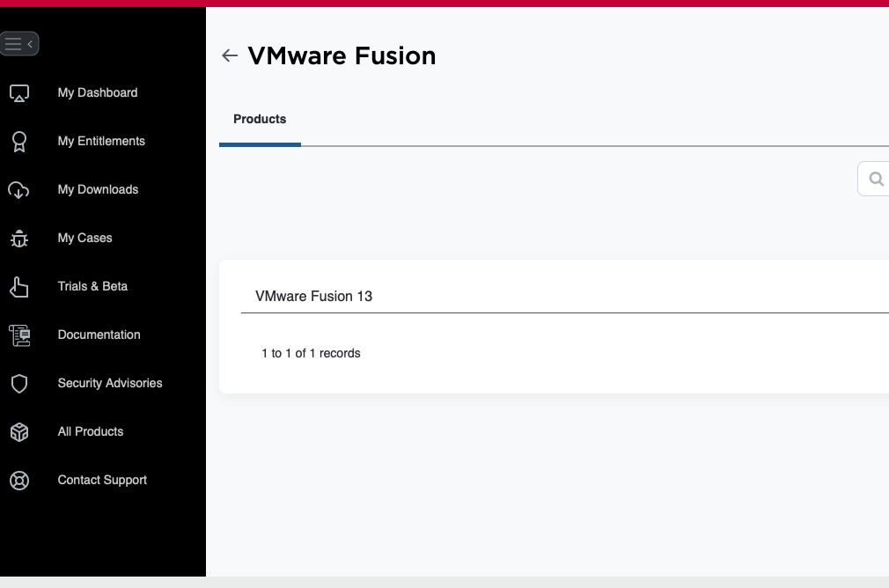Click the Contact Support lifebuoy icon
889x588 pixels.
pos(19,481)
